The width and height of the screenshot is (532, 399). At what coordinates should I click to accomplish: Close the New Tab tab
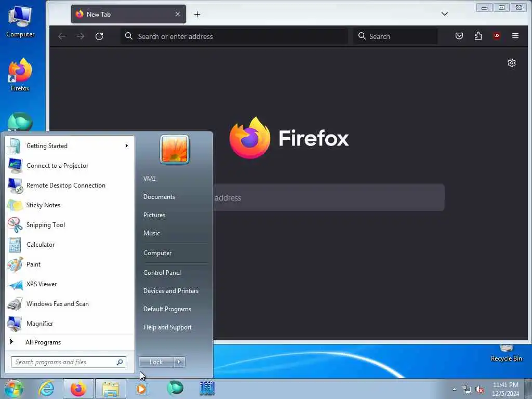[x=178, y=14]
